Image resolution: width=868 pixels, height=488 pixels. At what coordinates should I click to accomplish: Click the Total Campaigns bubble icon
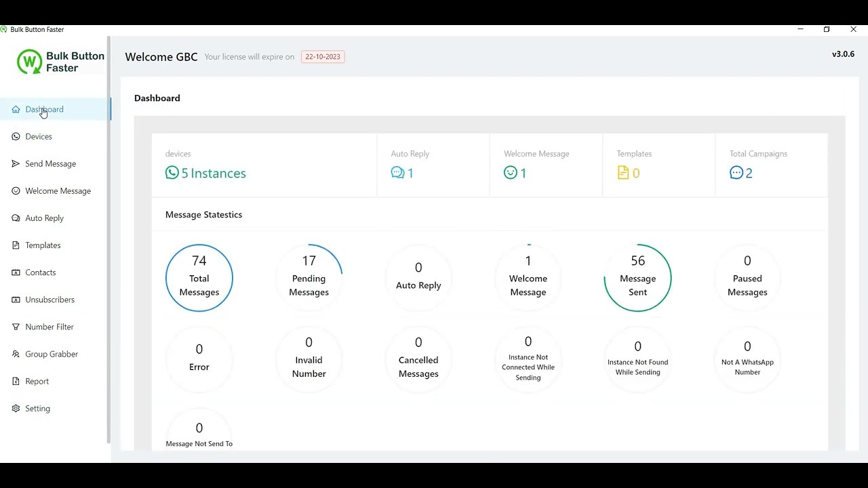tap(736, 173)
